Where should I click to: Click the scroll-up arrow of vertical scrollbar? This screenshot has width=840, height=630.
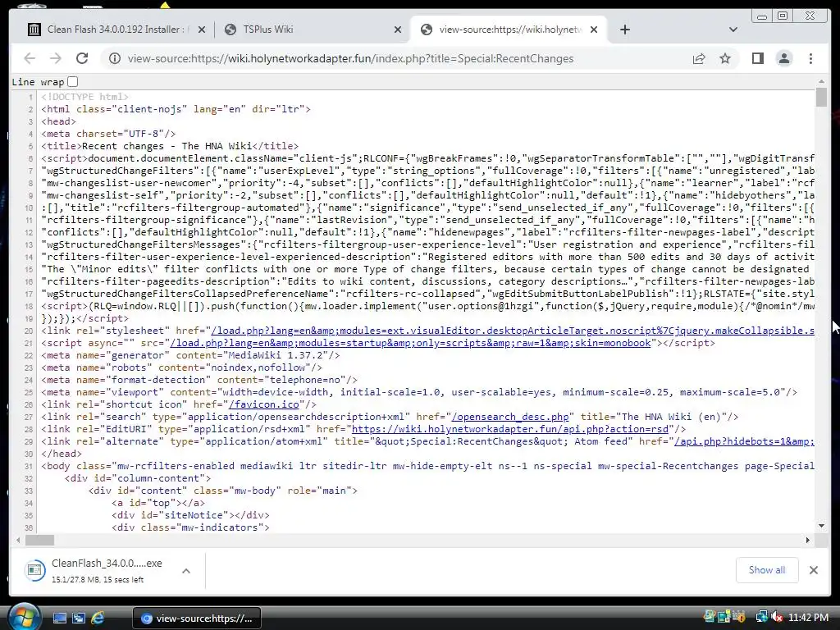pyautogui.click(x=821, y=81)
